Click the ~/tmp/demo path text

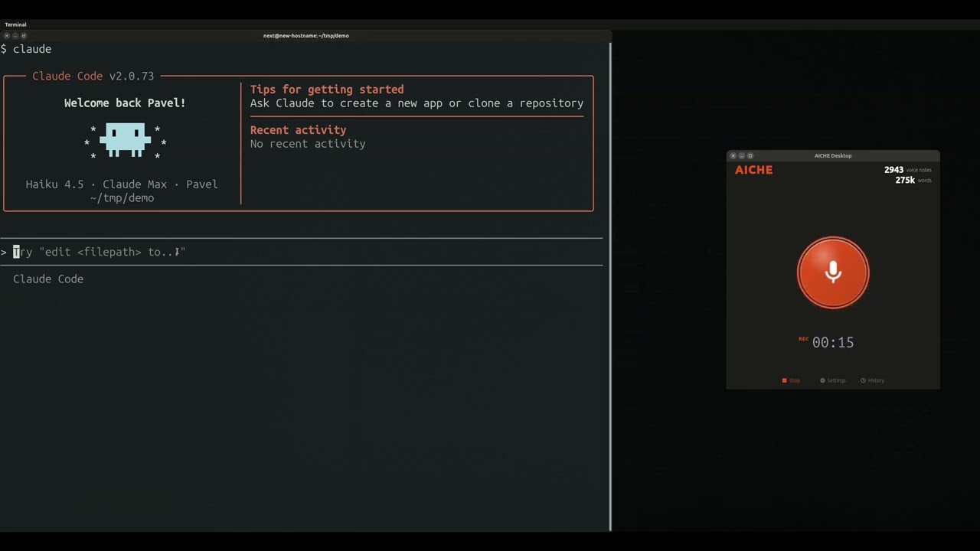click(122, 198)
